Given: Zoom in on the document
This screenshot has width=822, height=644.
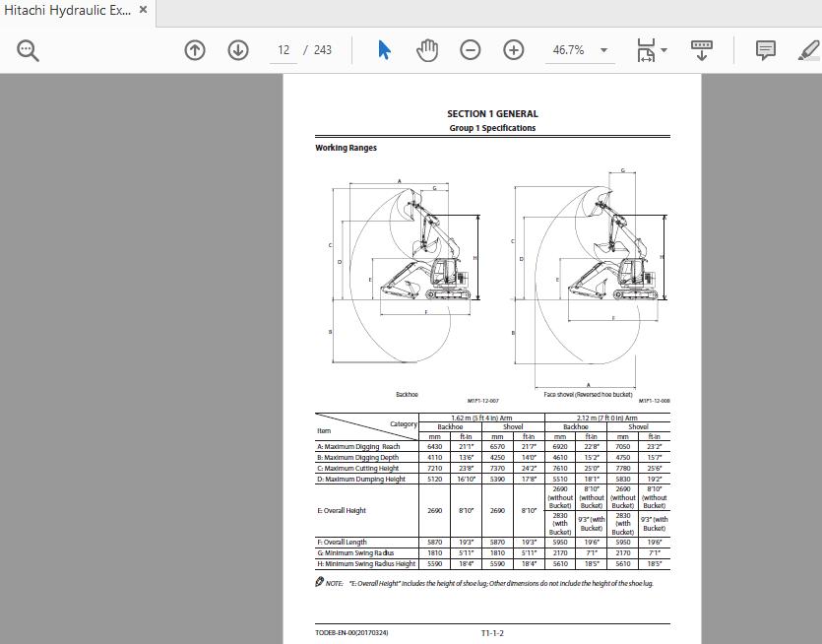Looking at the screenshot, I should point(513,49).
